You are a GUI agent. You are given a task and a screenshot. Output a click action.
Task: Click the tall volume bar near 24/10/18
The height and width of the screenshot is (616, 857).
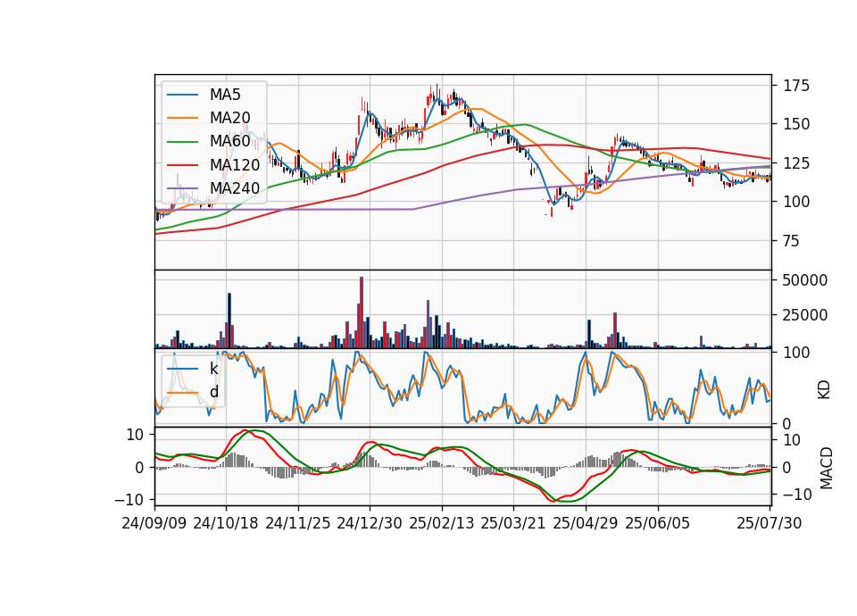pyautogui.click(x=229, y=320)
